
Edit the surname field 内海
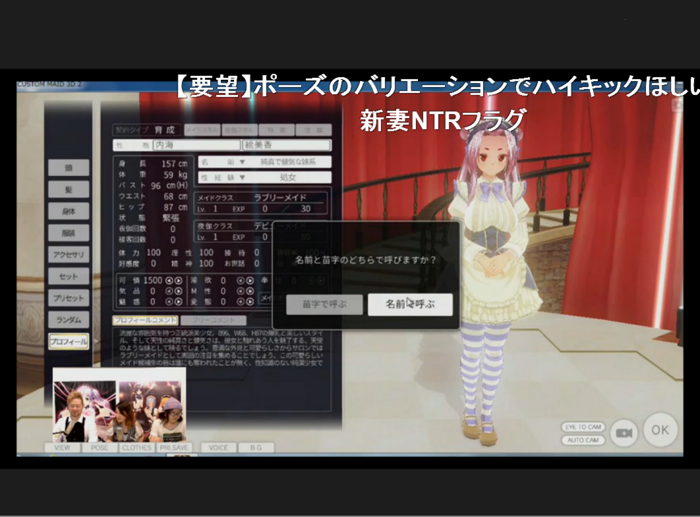[x=196, y=145]
